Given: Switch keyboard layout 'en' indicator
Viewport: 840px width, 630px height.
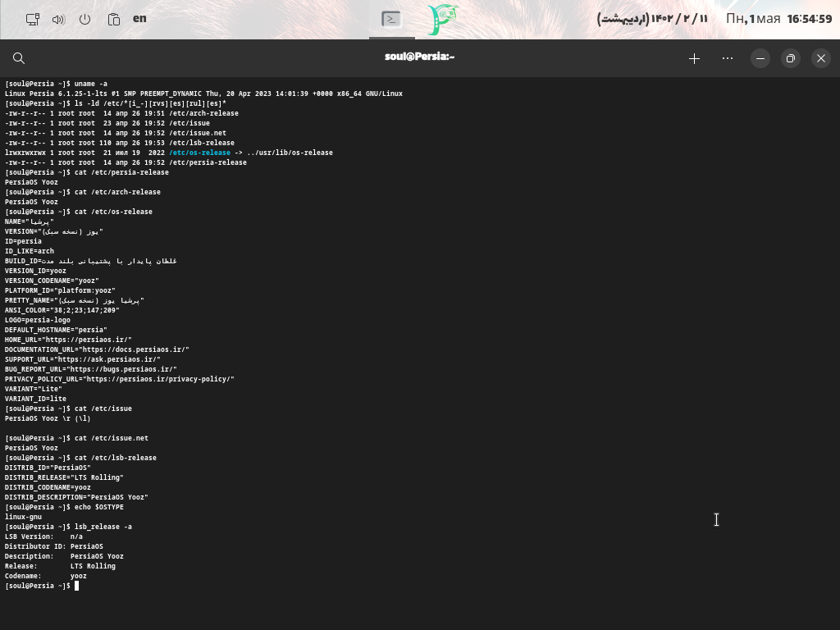Looking at the screenshot, I should 139,19.
